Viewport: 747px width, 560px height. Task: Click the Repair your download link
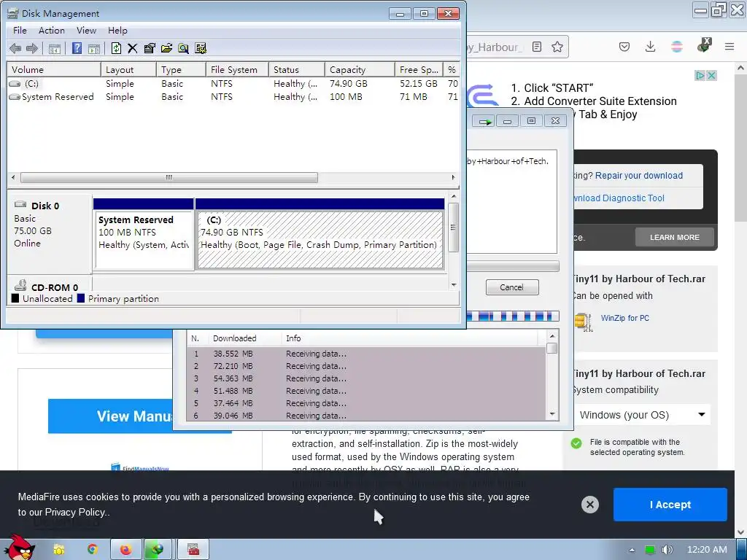638,175
